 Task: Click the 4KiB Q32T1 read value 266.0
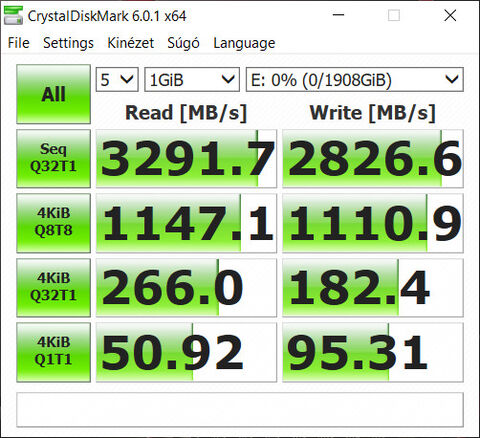tap(186, 287)
